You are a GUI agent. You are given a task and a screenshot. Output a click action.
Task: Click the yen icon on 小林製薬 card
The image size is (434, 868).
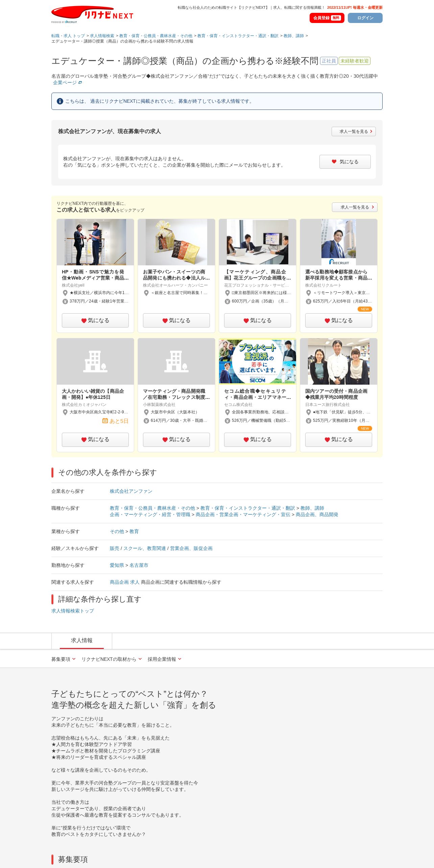[146, 420]
